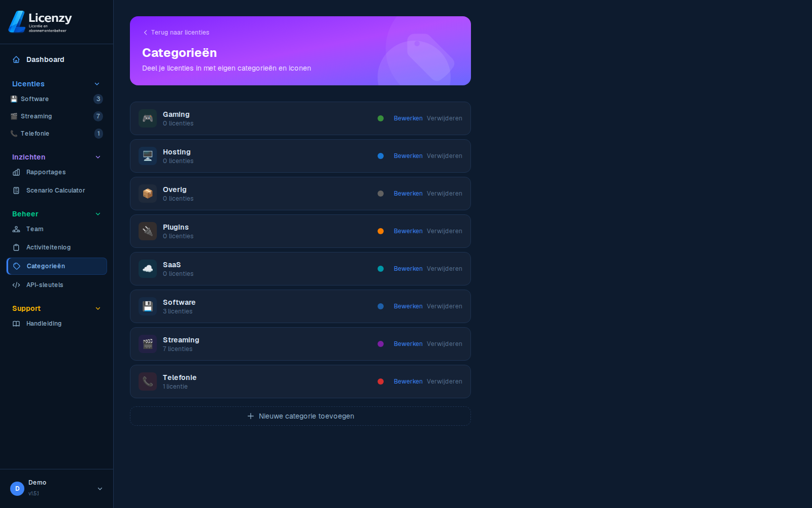Click the blue Hosting color dot
812x508 pixels.
click(381, 156)
